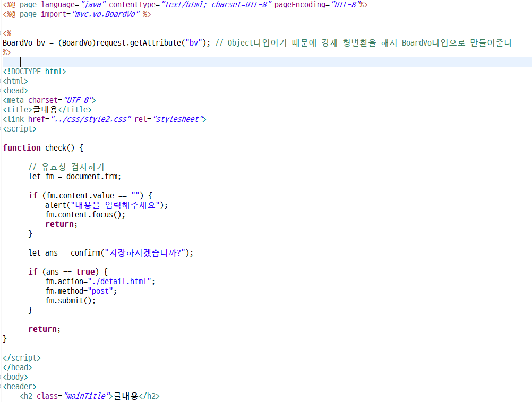Click the fm.submit(); statement
The width and height of the screenshot is (532, 402).
tap(71, 300)
